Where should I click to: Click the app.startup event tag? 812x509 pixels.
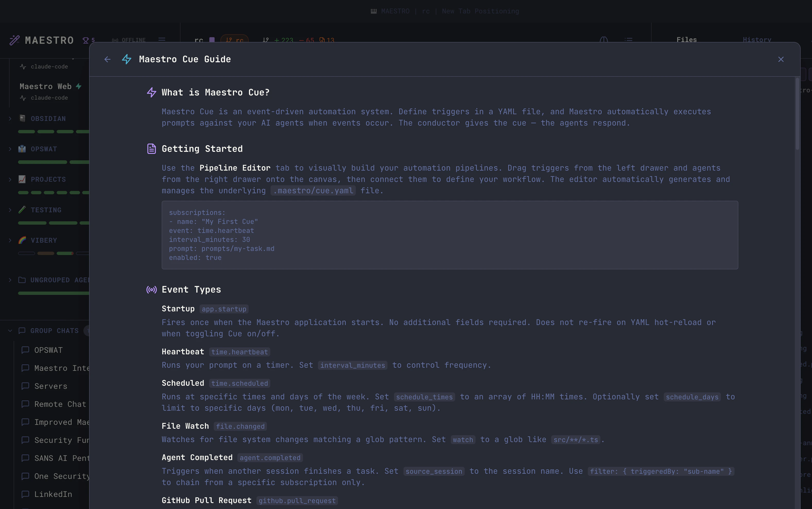[x=224, y=309]
